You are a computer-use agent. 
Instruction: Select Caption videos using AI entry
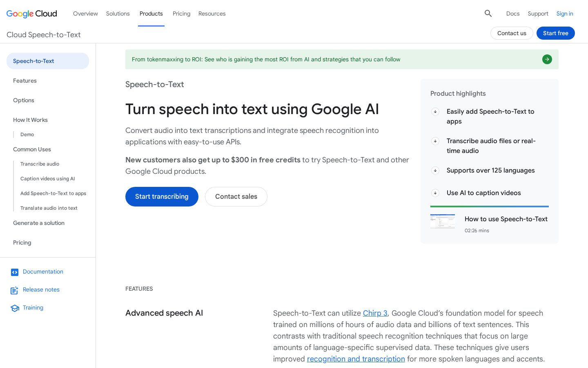click(x=48, y=179)
